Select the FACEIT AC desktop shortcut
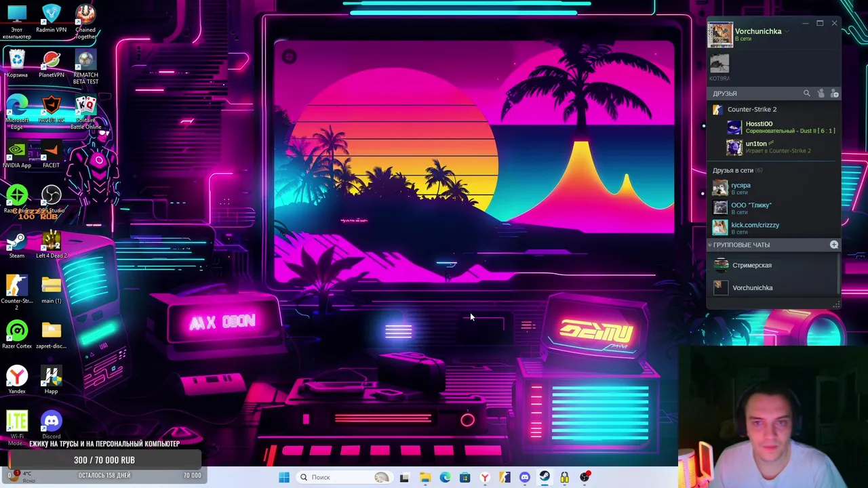The height and width of the screenshot is (488, 868). click(x=51, y=110)
